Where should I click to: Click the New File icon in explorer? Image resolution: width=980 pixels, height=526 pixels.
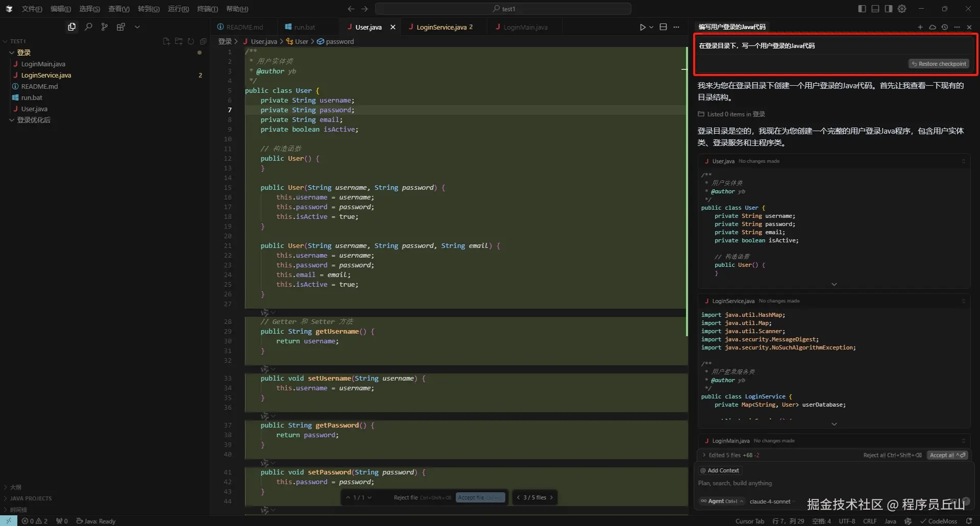[x=166, y=41]
